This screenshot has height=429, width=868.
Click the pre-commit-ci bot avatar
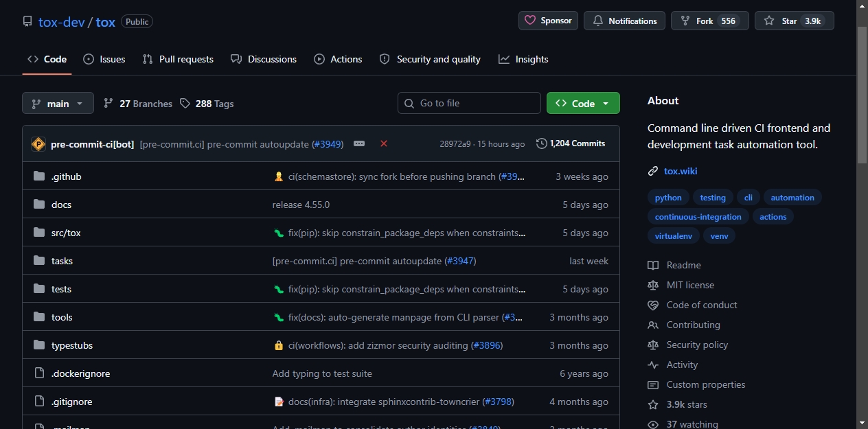click(x=38, y=144)
